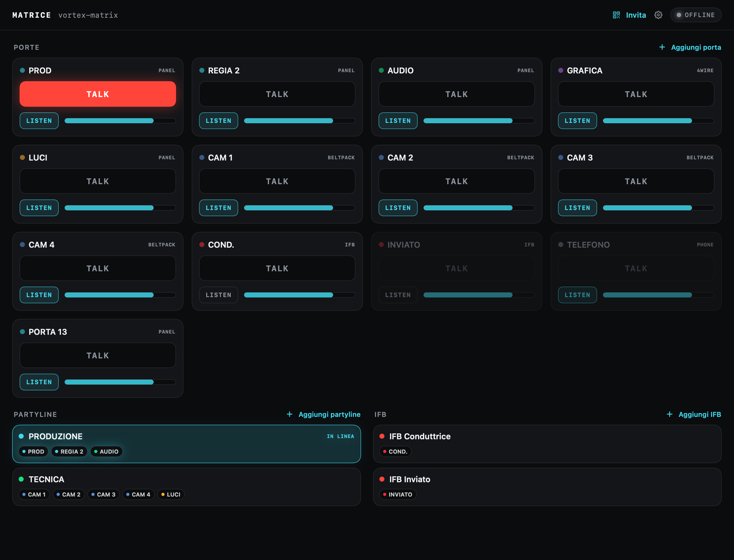Click the plus icon beside Aggiungi partyline

(x=289, y=414)
